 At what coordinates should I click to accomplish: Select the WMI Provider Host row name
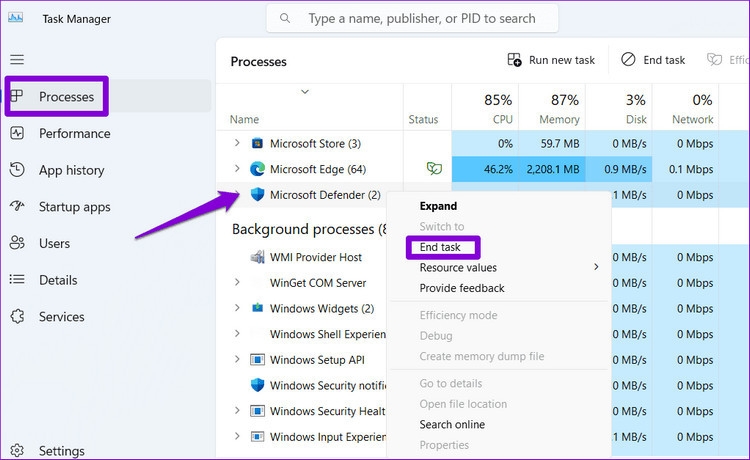[316, 257]
